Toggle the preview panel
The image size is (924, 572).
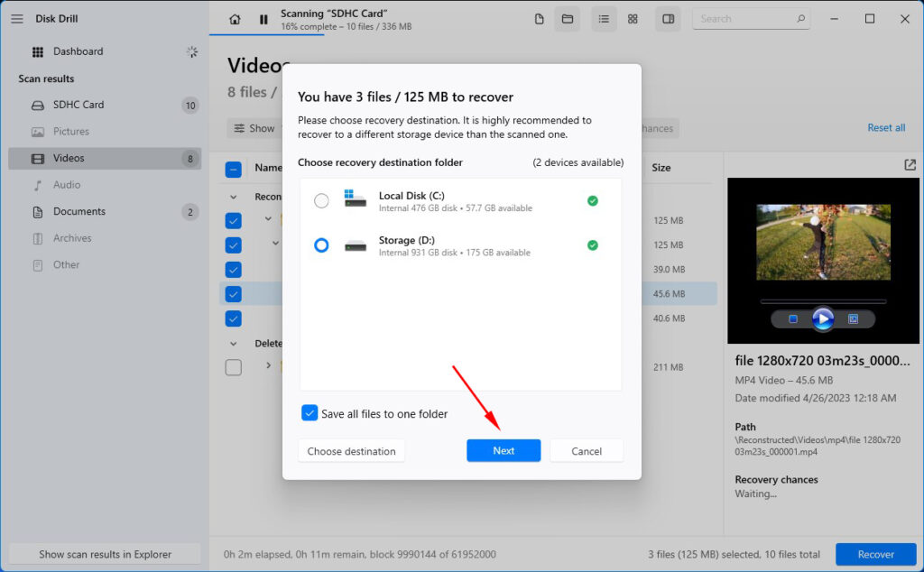[x=668, y=18]
